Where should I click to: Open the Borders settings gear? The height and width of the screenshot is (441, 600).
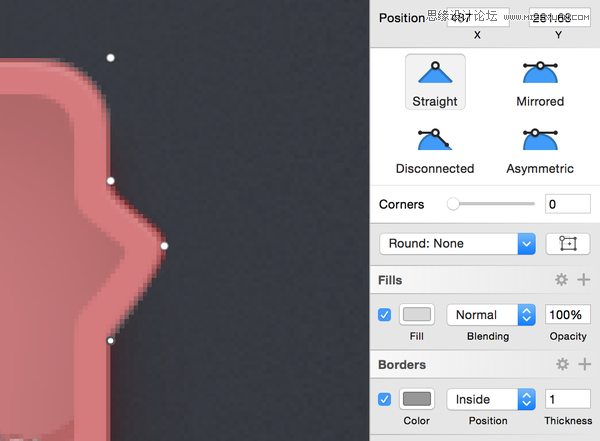[562, 364]
